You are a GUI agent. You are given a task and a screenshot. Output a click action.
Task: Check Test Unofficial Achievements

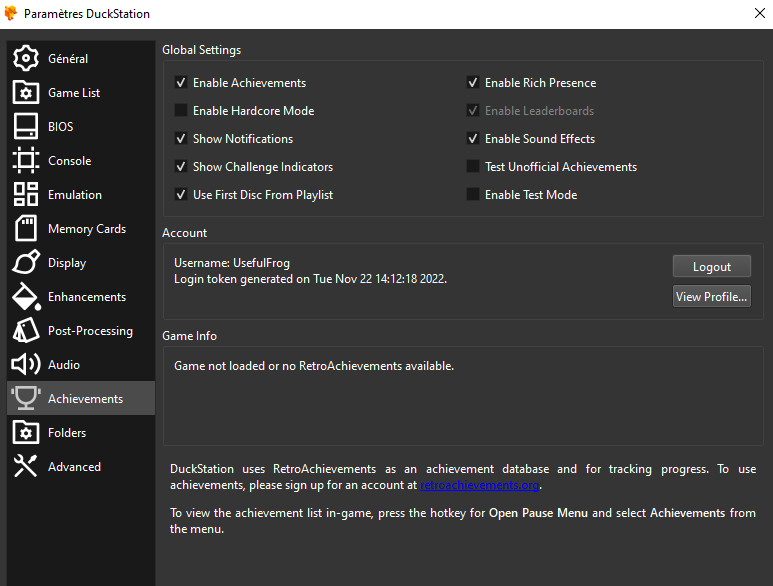[x=473, y=167]
